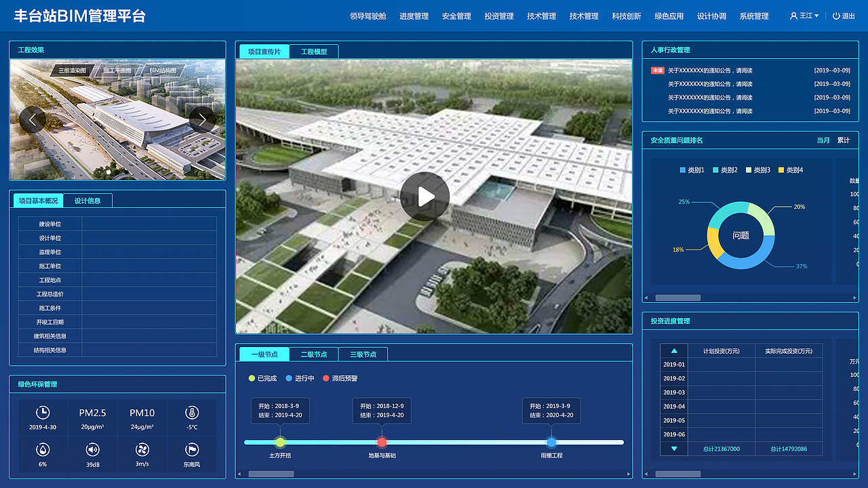This screenshot has width=868, height=488.
Task: Toggle 类别3 legend in donut chart
Action: [x=758, y=170]
